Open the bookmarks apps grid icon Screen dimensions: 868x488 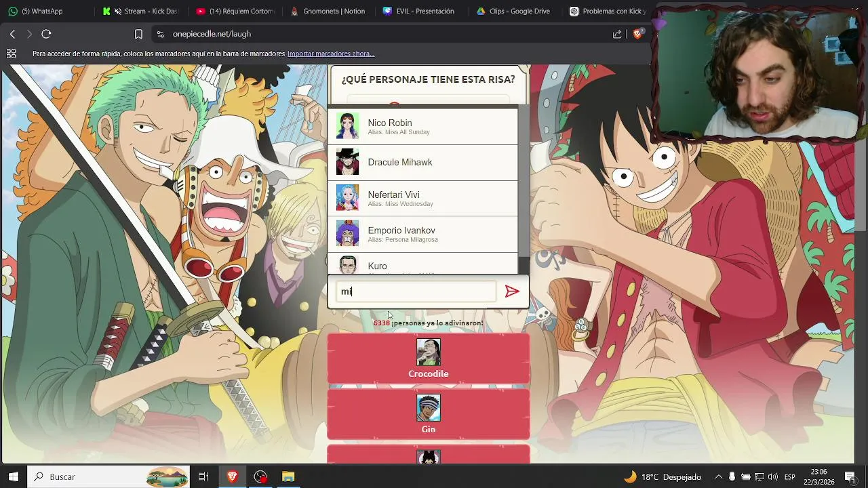(11, 54)
